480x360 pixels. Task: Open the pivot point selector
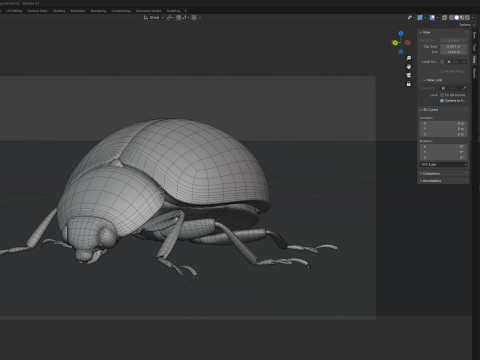click(170, 18)
